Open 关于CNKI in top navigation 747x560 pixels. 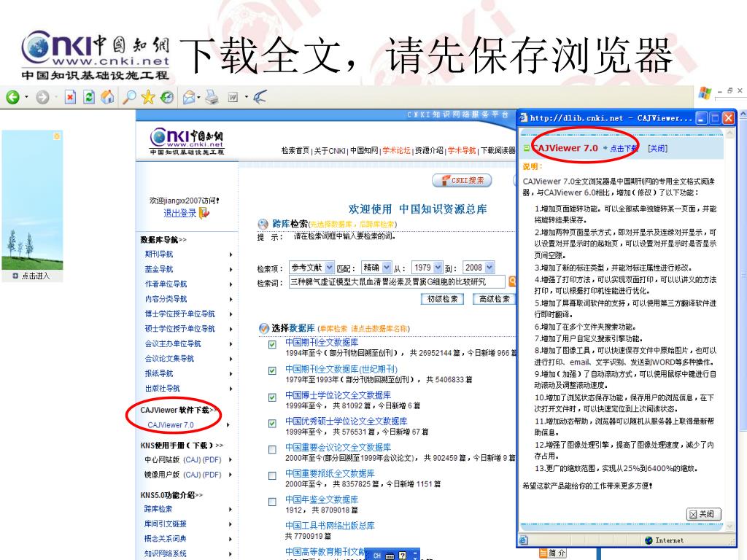click(x=330, y=150)
